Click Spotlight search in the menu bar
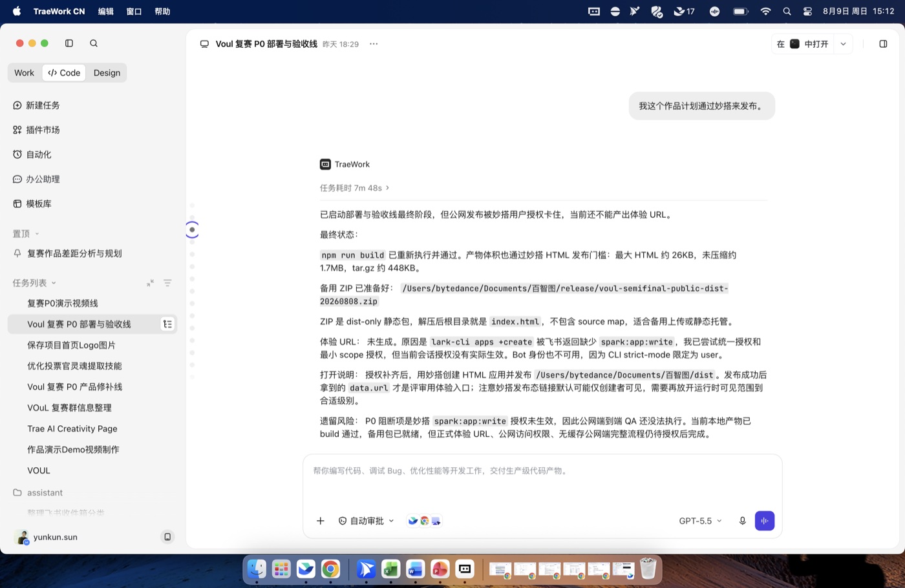The height and width of the screenshot is (588, 905). [787, 11]
